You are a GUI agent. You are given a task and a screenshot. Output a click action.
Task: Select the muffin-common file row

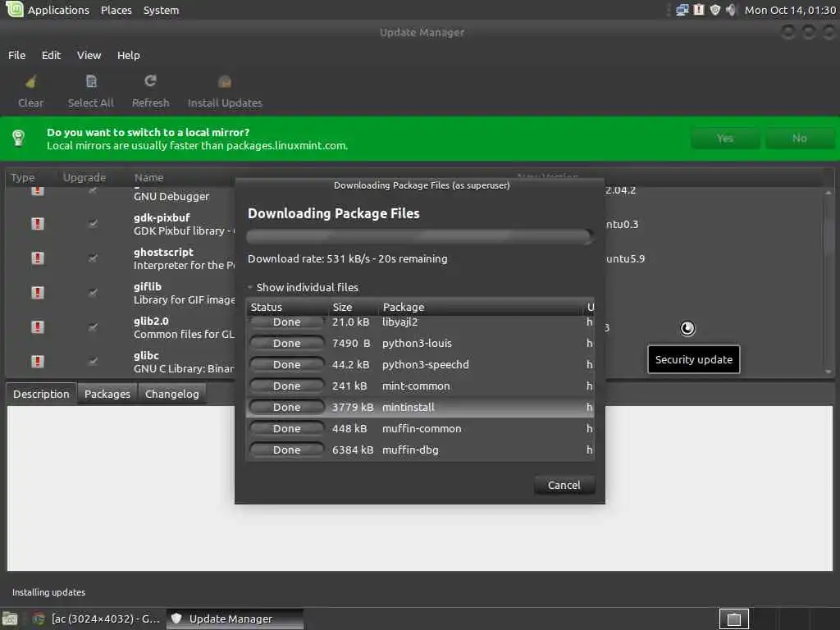[x=420, y=428]
